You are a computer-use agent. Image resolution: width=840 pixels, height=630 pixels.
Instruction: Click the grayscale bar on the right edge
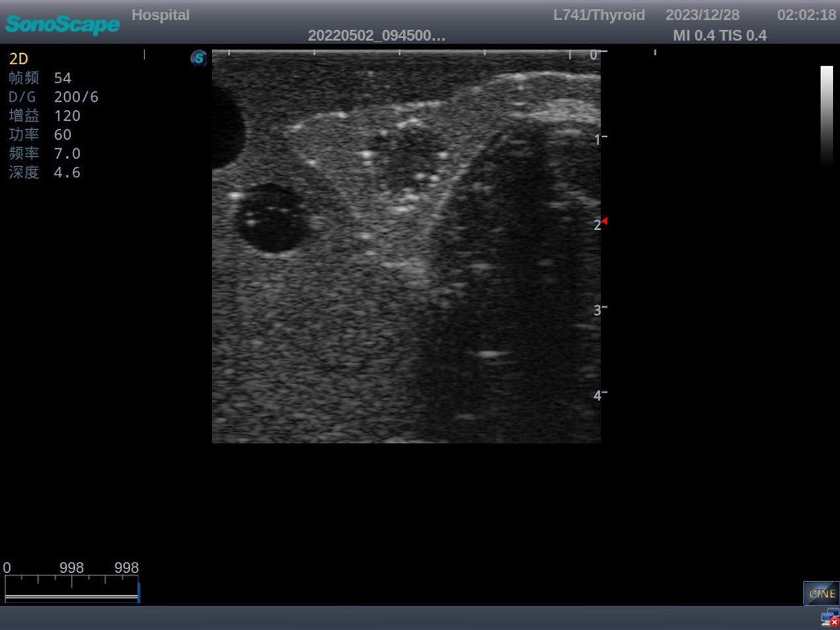826,118
